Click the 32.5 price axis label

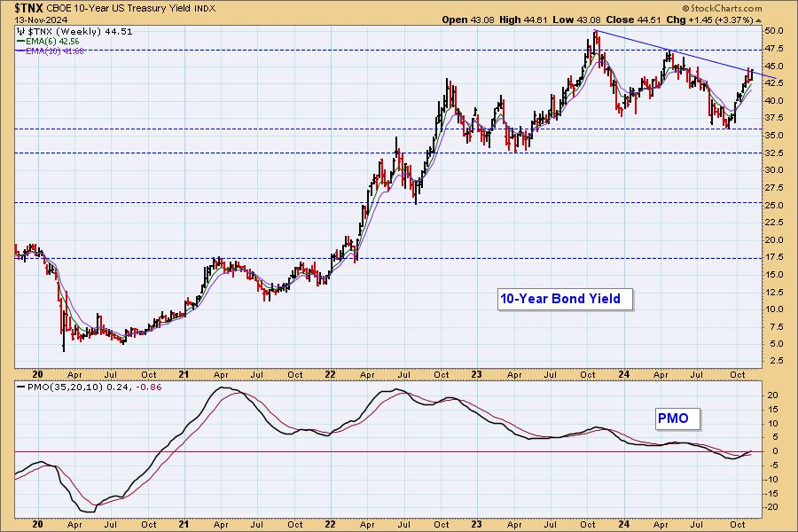coord(773,153)
